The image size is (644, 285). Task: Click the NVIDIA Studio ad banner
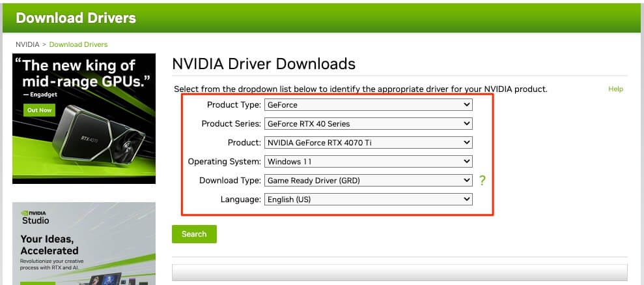pos(84,243)
